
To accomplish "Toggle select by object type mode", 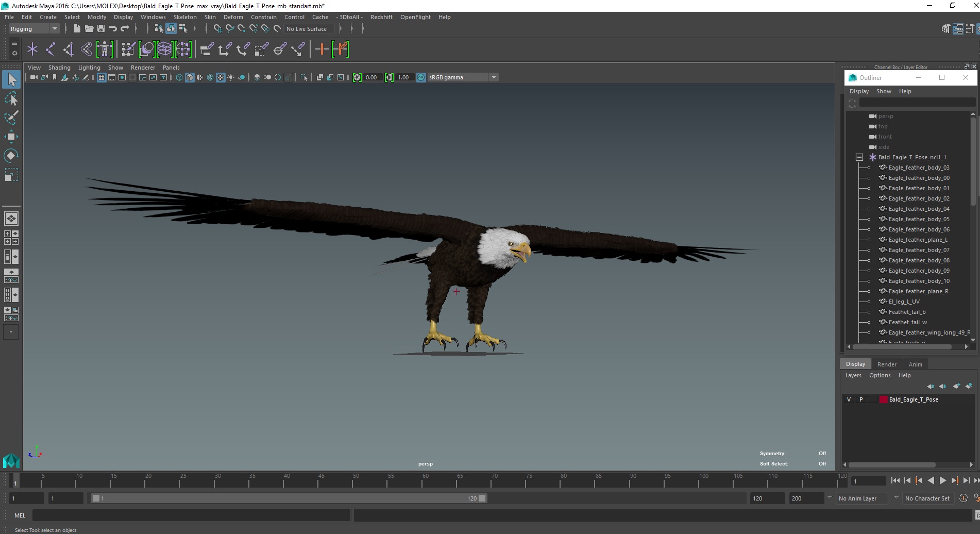I will 171,29.
